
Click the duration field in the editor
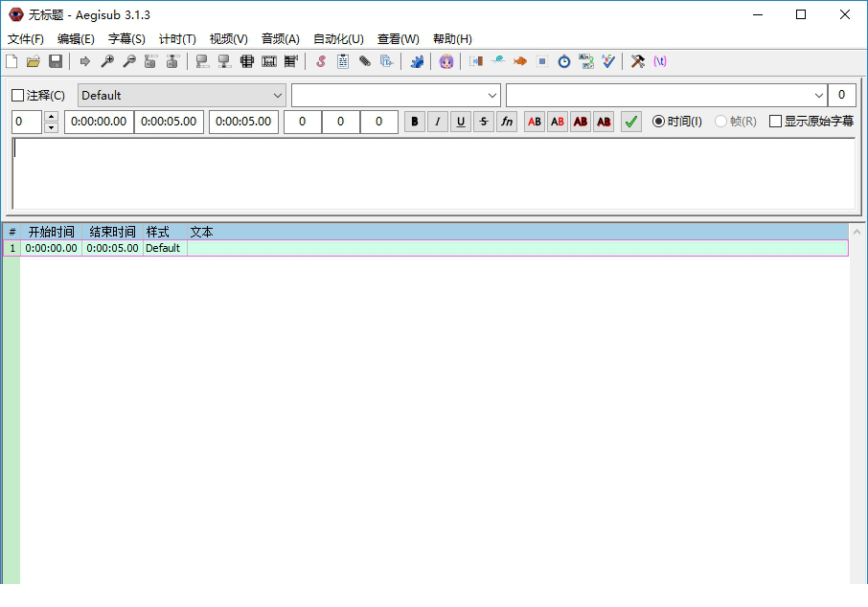pos(243,122)
